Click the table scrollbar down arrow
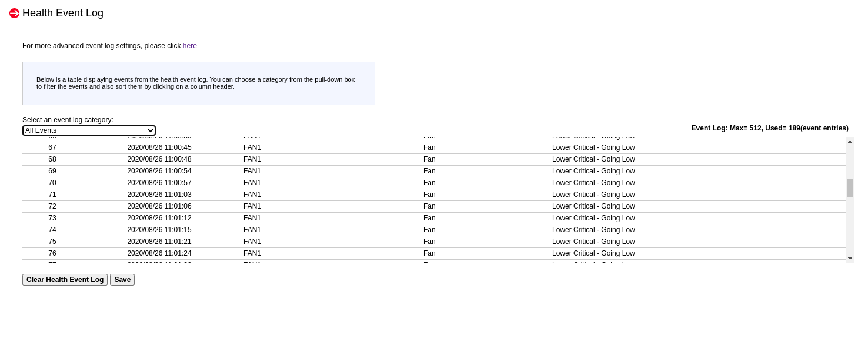868x342 pixels. [850, 259]
